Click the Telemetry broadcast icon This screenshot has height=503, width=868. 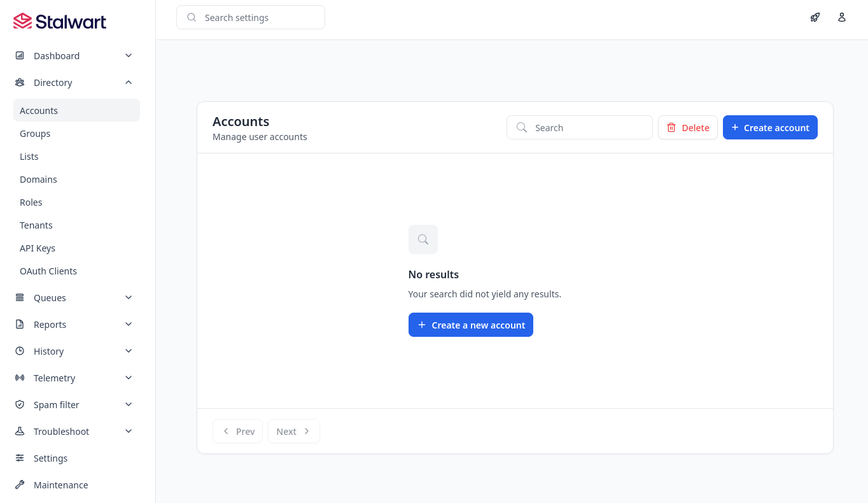(20, 378)
